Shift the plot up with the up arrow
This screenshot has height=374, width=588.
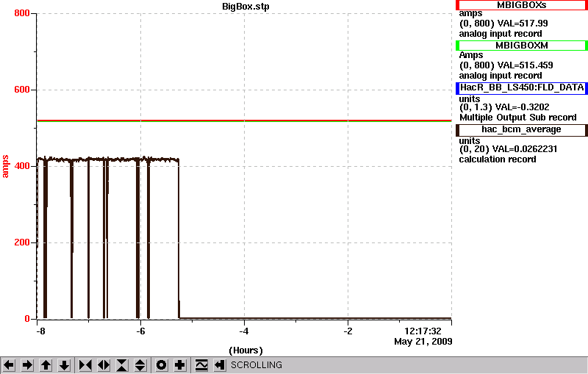coord(46,365)
